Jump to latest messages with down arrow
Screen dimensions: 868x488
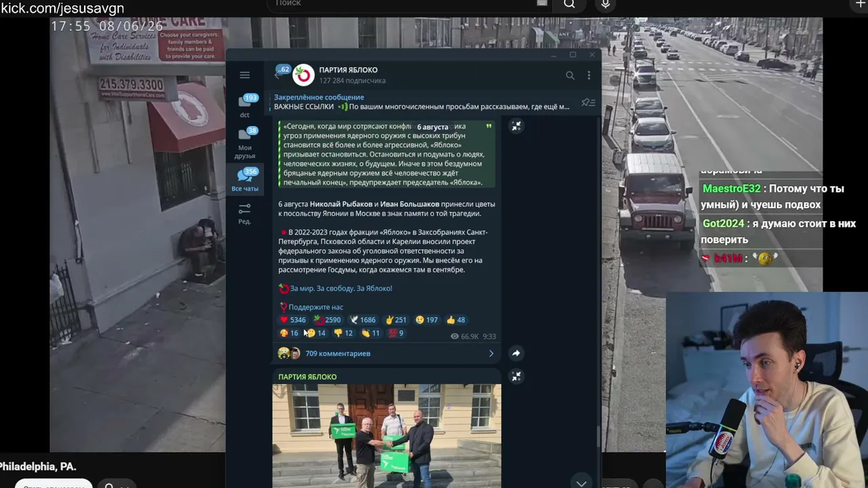[x=581, y=482]
